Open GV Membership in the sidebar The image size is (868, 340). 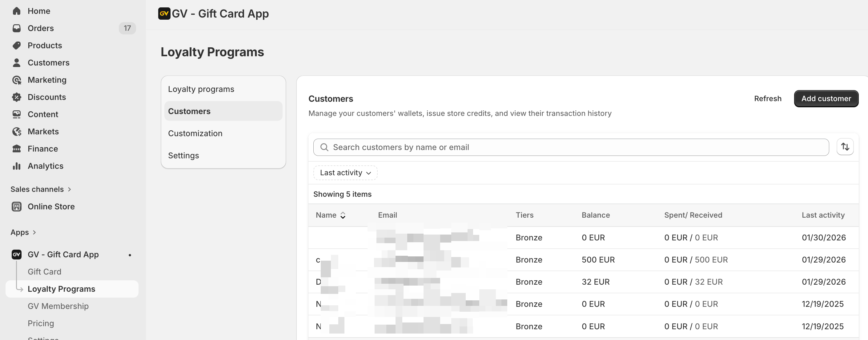pos(58,306)
